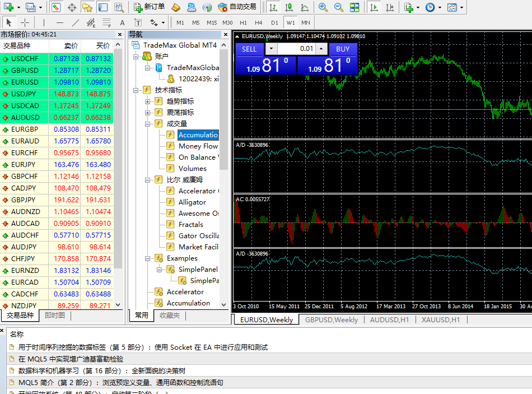
Task: Select Money Flow indicator in navigator
Action: click(x=198, y=146)
